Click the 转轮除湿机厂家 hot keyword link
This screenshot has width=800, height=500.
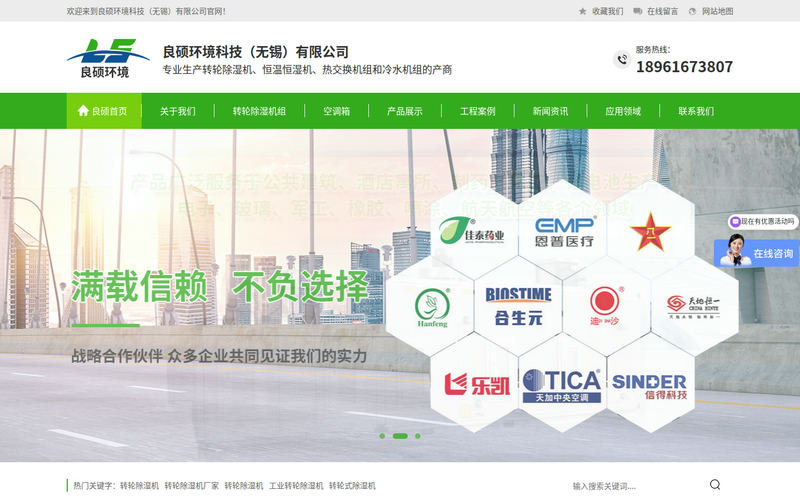coord(191,486)
